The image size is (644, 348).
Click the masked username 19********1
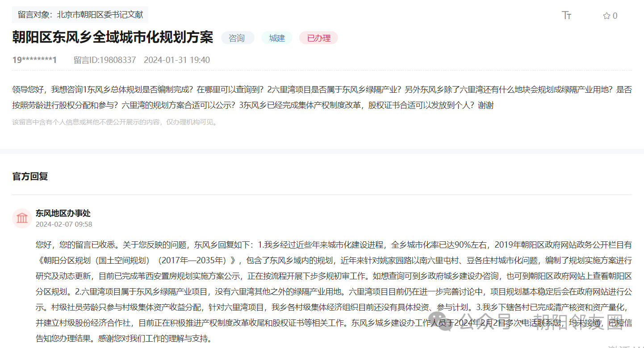click(x=34, y=60)
